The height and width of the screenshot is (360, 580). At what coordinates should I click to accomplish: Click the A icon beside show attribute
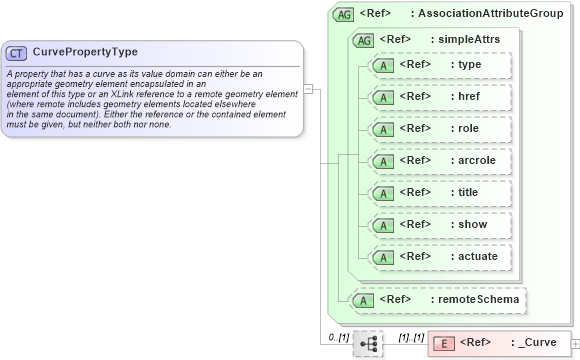tap(383, 226)
